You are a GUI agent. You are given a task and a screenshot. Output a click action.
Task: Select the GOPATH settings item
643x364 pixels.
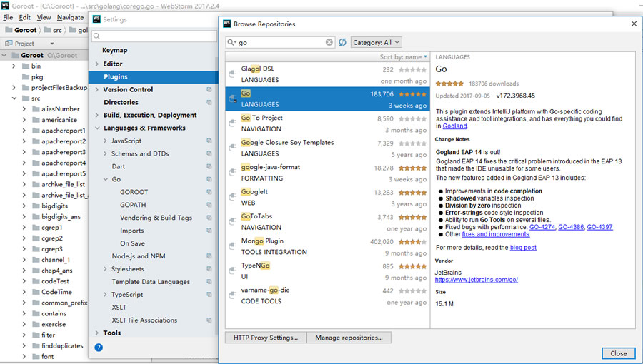click(x=132, y=205)
